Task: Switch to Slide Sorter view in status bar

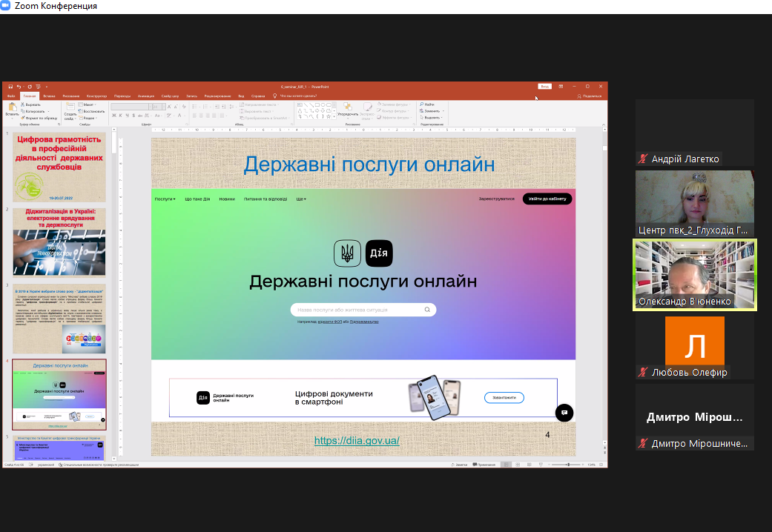Action: click(x=518, y=465)
